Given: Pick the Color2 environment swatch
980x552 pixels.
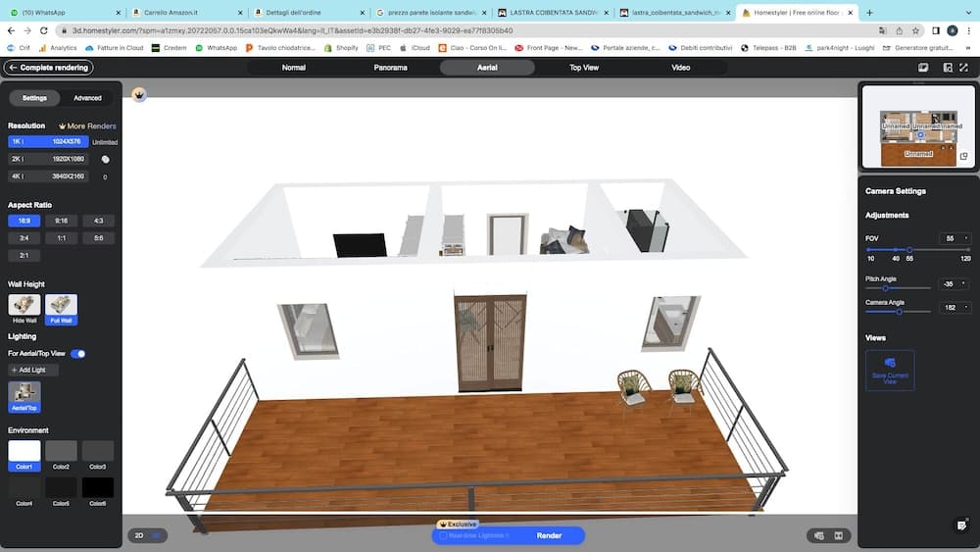Looking at the screenshot, I should (61, 451).
